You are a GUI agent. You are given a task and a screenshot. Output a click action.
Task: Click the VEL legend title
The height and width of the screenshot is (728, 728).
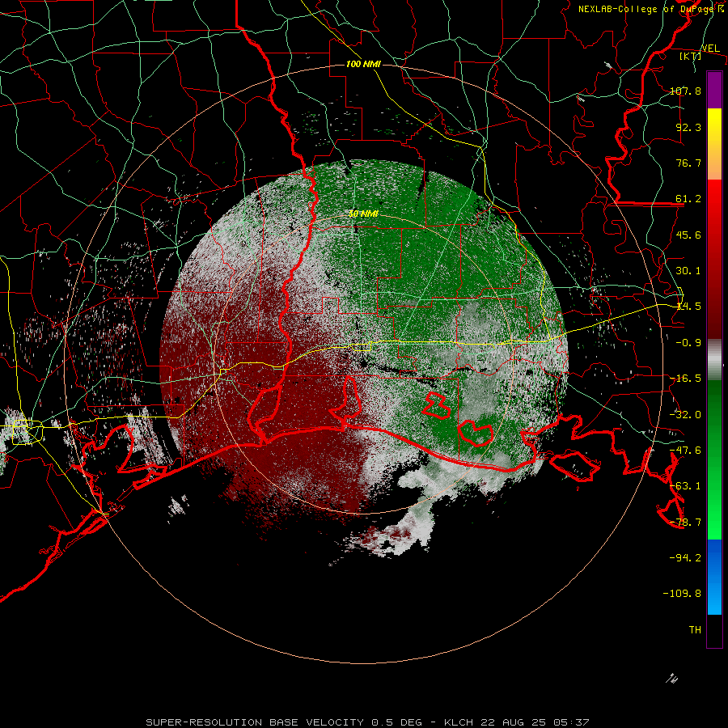[x=710, y=49]
